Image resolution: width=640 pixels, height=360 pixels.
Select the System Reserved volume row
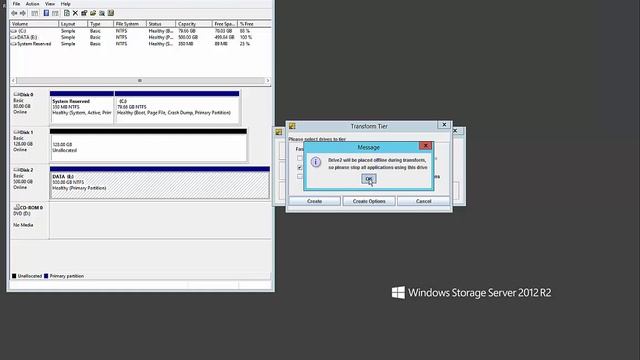(x=140, y=44)
